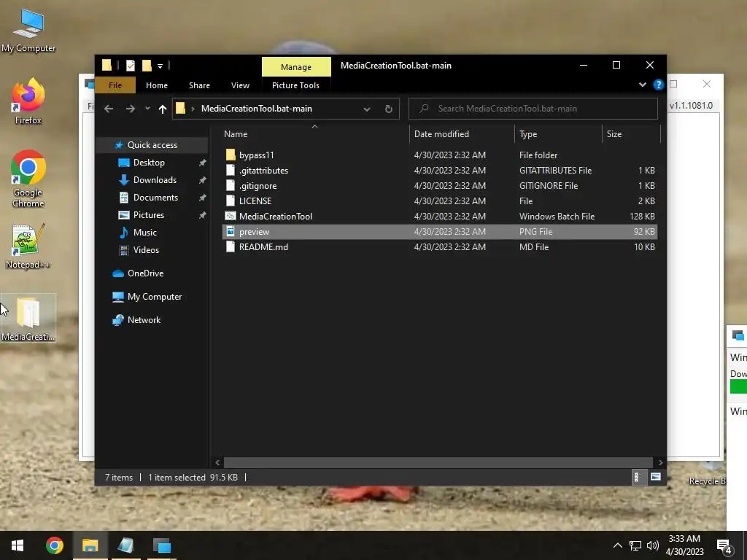Click the Manage contextual tab

point(296,66)
